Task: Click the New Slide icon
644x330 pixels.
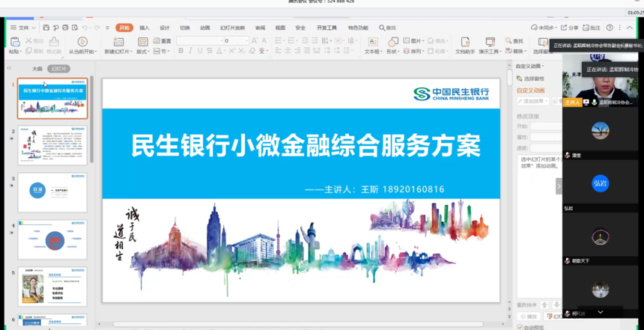Action: (118, 41)
